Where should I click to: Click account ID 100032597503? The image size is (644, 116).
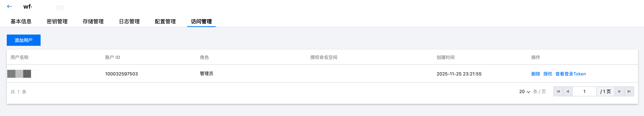(x=122, y=74)
